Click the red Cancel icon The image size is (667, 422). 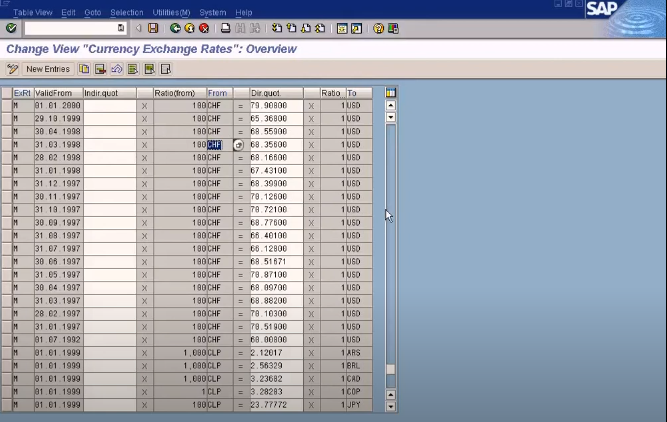(204, 28)
